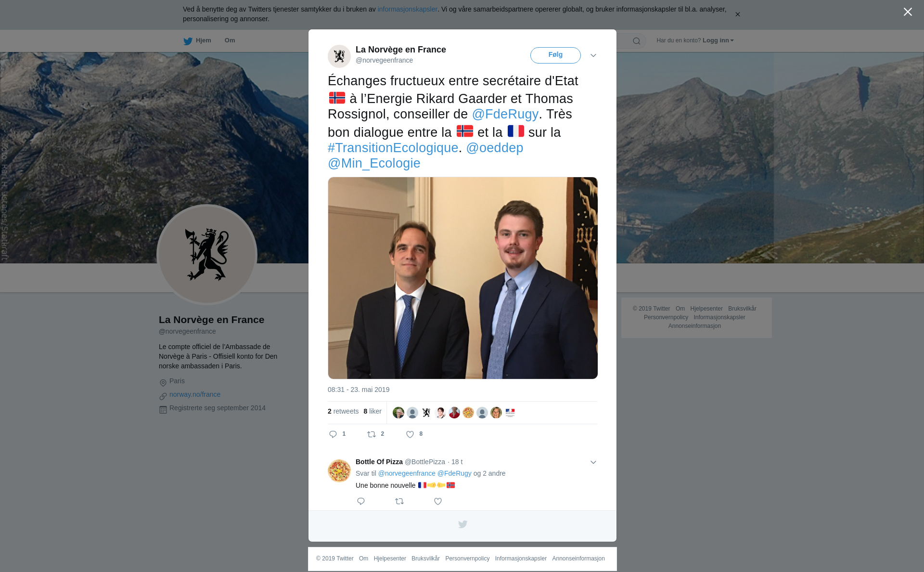This screenshot has height=572, width=924.
Task: Click the search magnifier icon in top bar
Action: pyautogui.click(x=636, y=41)
